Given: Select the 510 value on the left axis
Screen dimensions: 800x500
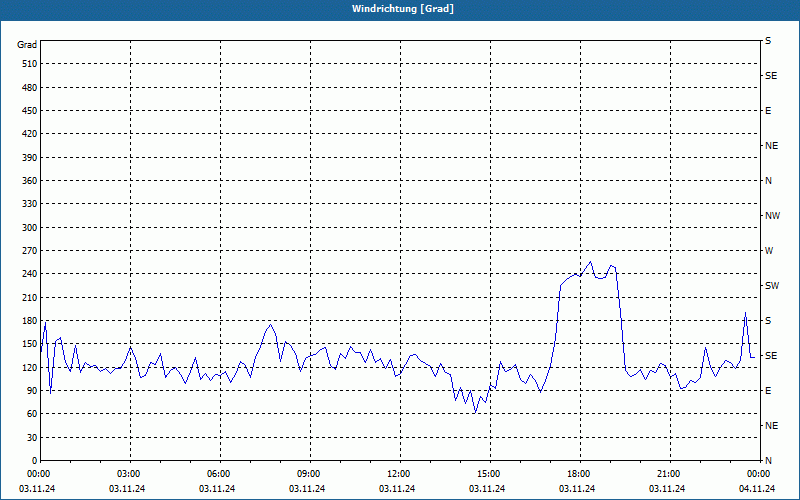Looking at the screenshot, I should pyautogui.click(x=30, y=64).
